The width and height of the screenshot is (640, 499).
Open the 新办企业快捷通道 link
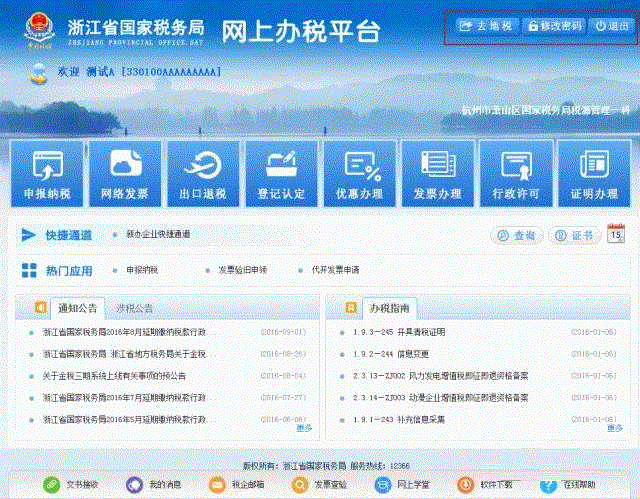coord(158,234)
